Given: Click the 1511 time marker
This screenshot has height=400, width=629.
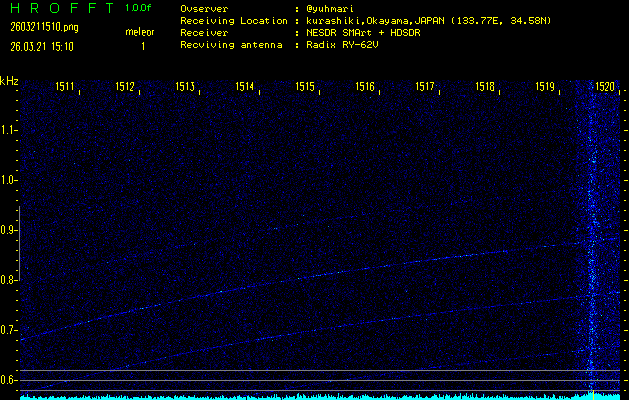Looking at the screenshot, I should pos(65,87).
